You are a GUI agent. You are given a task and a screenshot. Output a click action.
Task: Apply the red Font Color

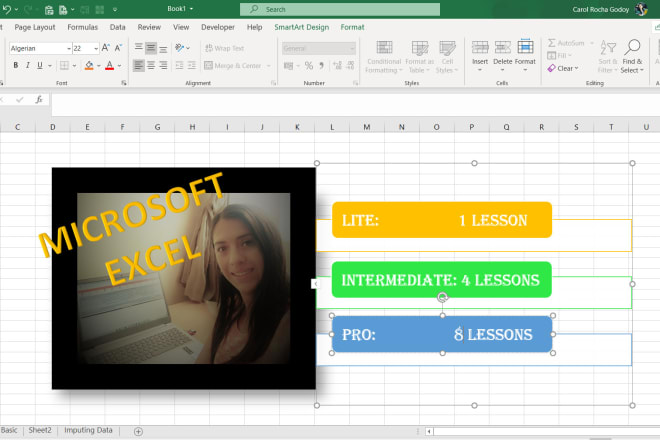(x=109, y=65)
